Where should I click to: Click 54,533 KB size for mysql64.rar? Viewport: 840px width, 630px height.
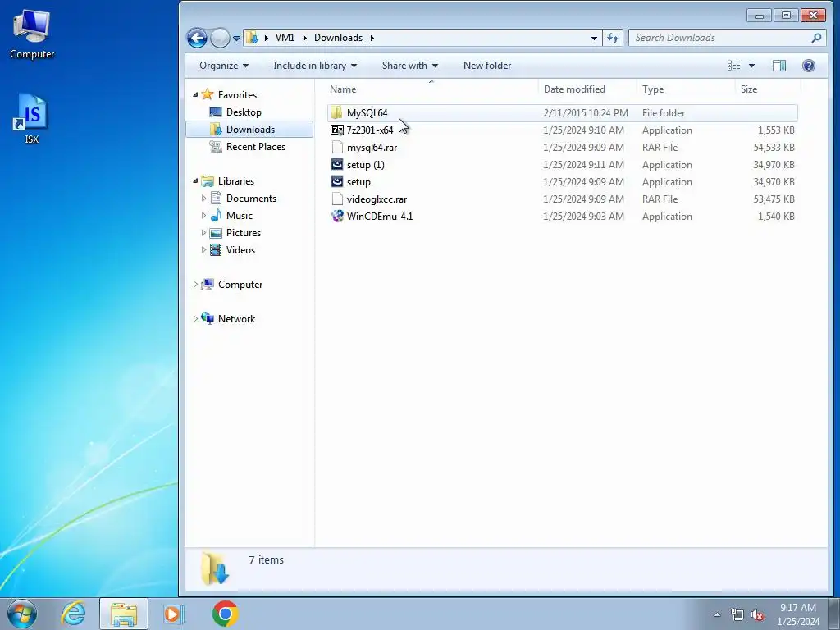[x=774, y=148]
